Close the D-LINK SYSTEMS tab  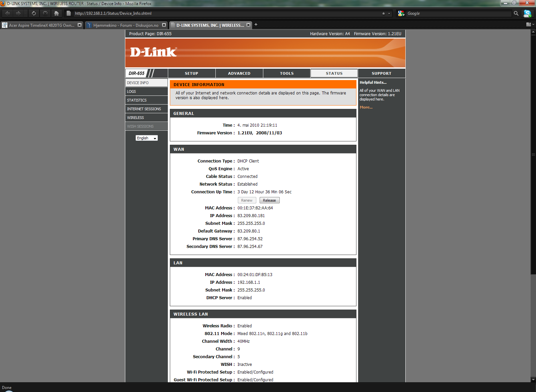click(x=248, y=25)
